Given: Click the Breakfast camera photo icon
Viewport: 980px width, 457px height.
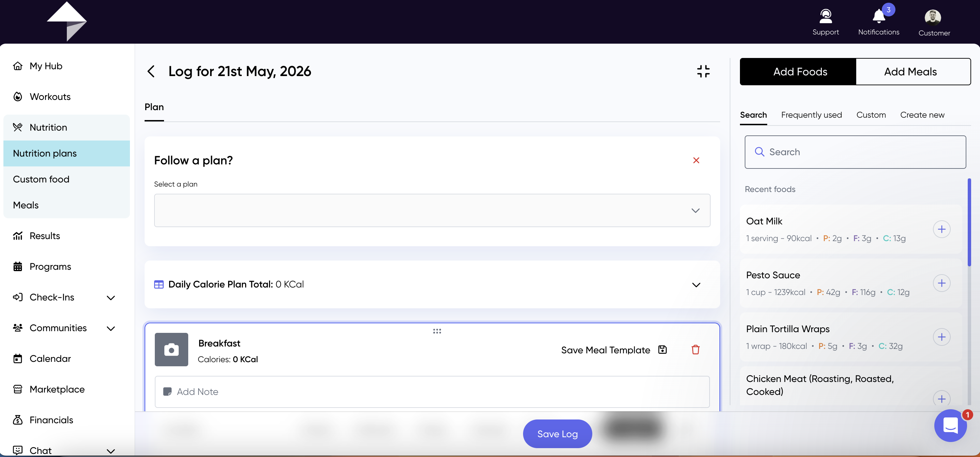Looking at the screenshot, I should pos(171,349).
